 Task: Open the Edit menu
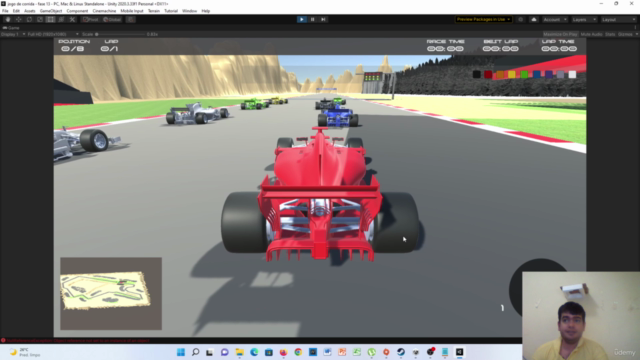[x=16, y=11]
